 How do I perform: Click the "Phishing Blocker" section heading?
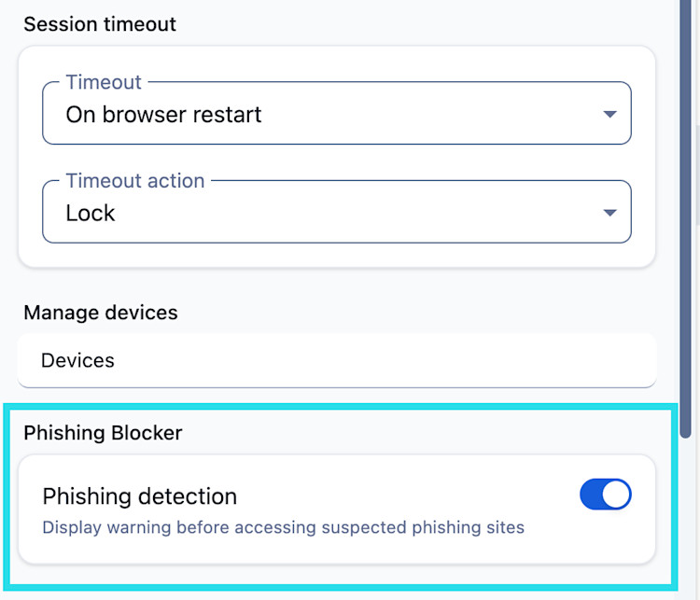click(103, 432)
